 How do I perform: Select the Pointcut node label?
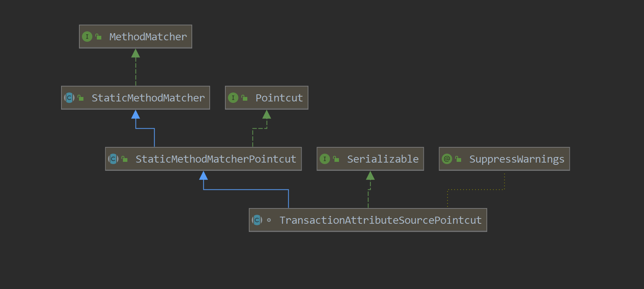click(x=279, y=98)
